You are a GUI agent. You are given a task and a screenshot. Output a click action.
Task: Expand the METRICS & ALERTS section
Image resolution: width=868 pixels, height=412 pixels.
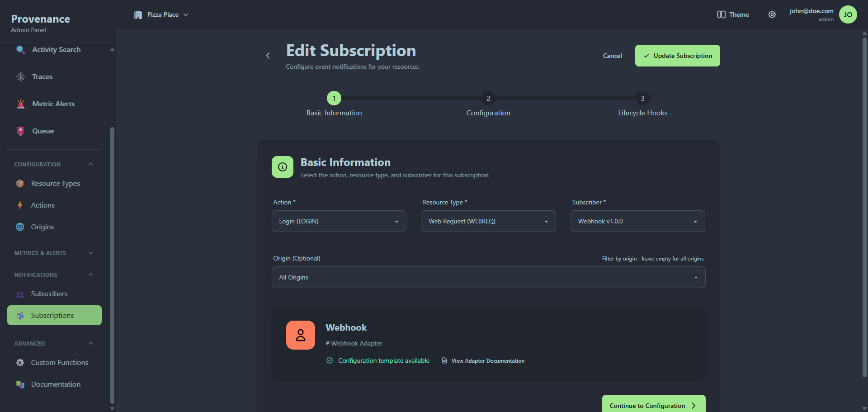90,253
